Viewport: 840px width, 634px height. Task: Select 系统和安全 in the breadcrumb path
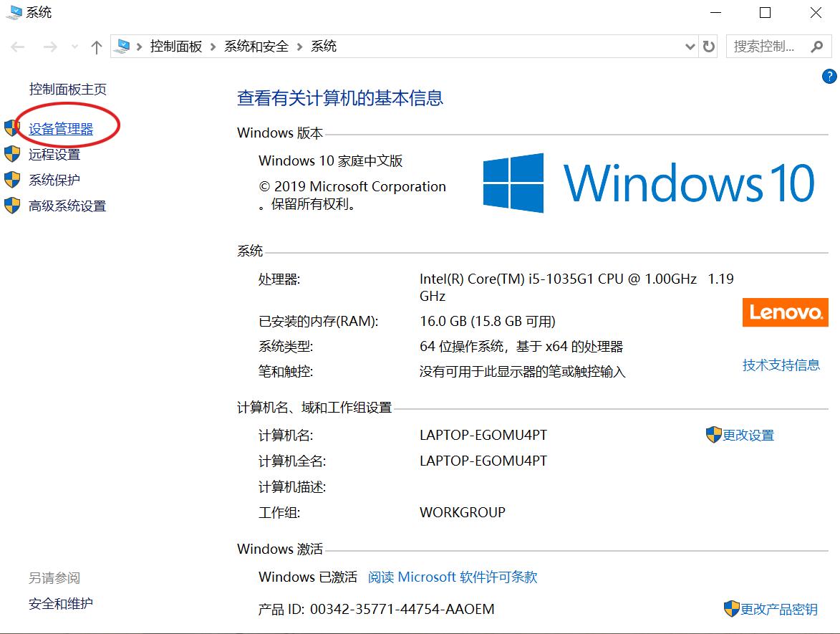[x=258, y=46]
